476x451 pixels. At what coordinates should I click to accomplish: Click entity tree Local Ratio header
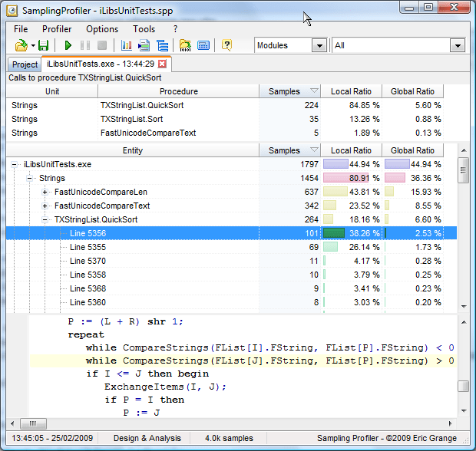point(351,150)
